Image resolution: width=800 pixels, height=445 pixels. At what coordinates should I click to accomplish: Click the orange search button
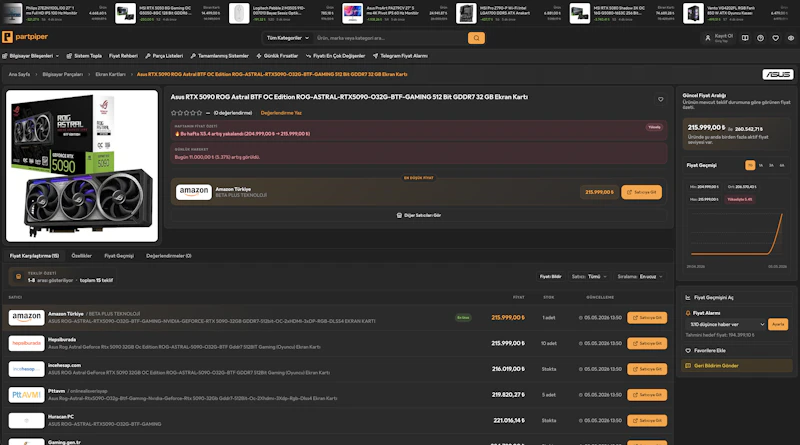tap(476, 38)
